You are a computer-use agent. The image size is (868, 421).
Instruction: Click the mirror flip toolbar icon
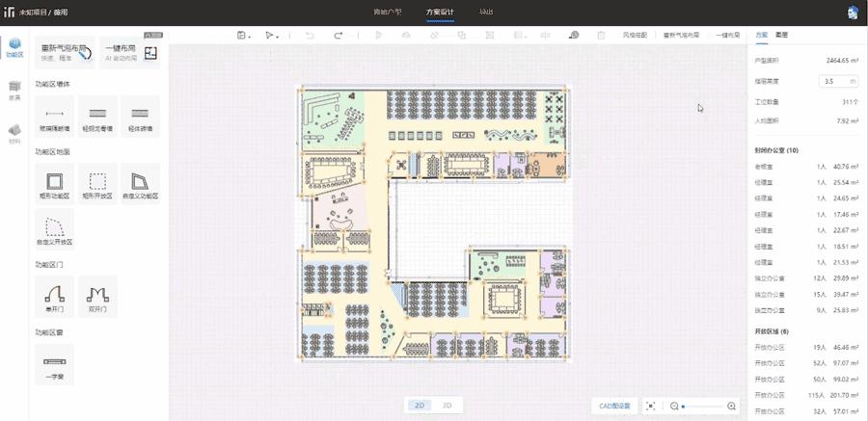545,35
